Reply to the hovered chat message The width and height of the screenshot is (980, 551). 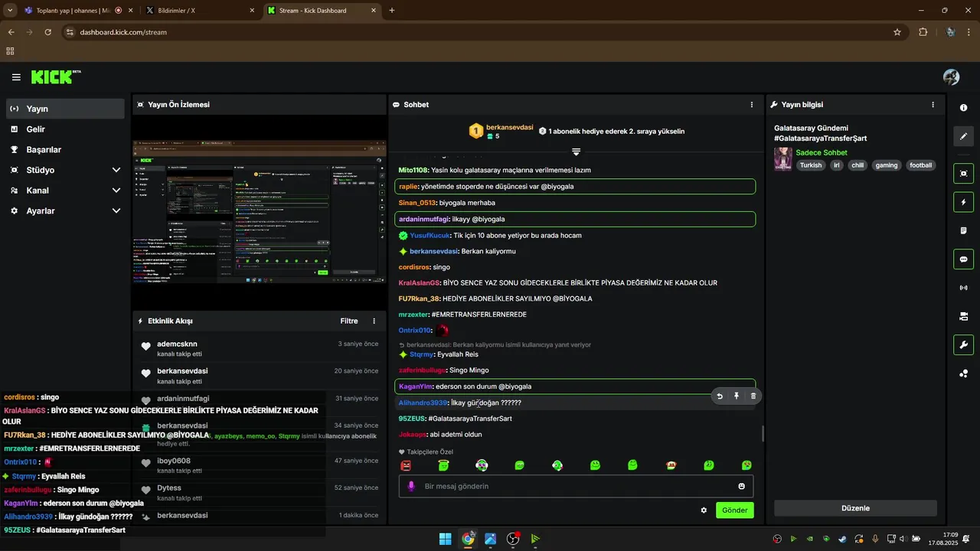720,396
